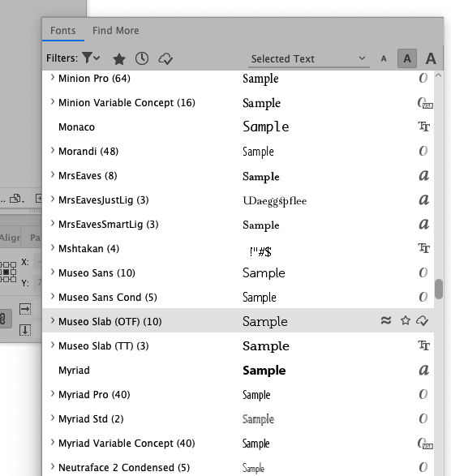Click the Type 1 icon on Myriad row
The image size is (451, 476).
424,370
